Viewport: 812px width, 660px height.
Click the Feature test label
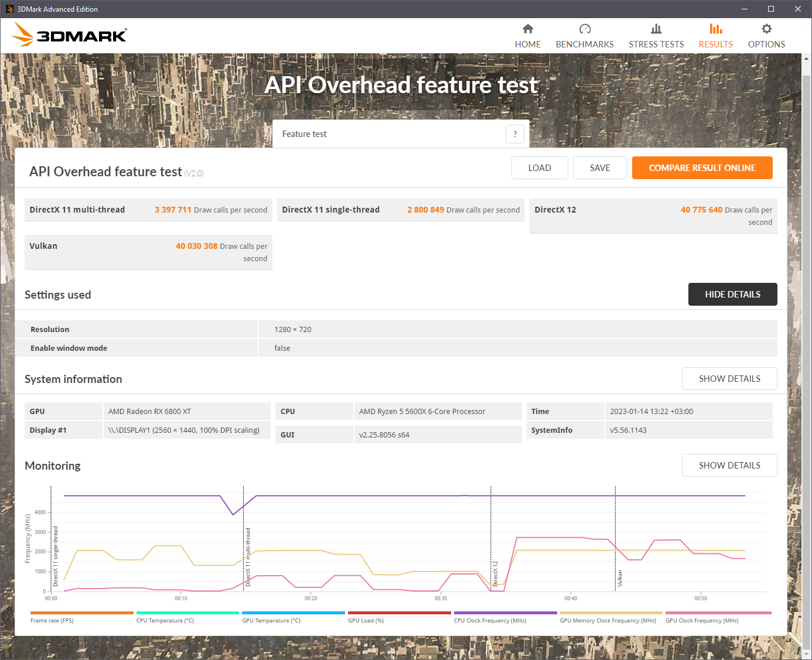tap(304, 134)
